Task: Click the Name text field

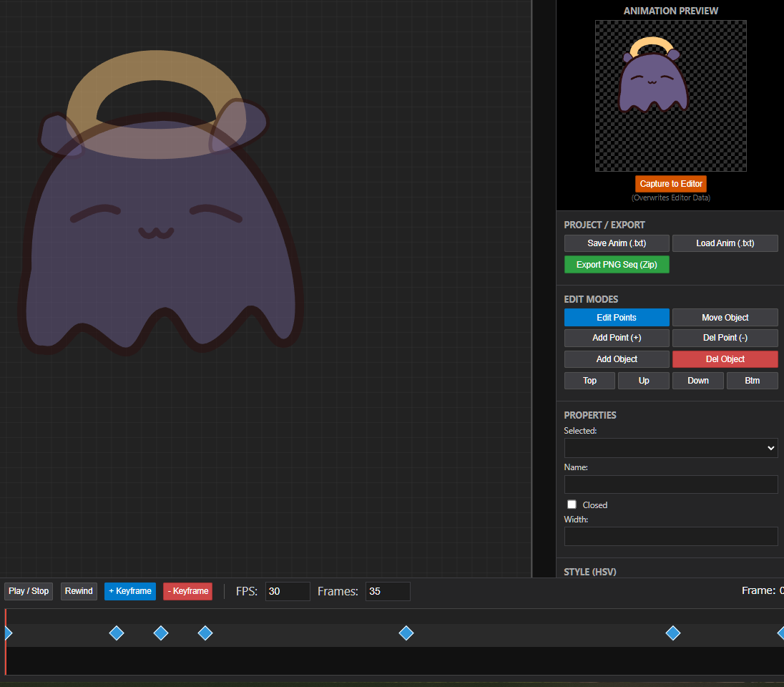Action: coord(670,484)
